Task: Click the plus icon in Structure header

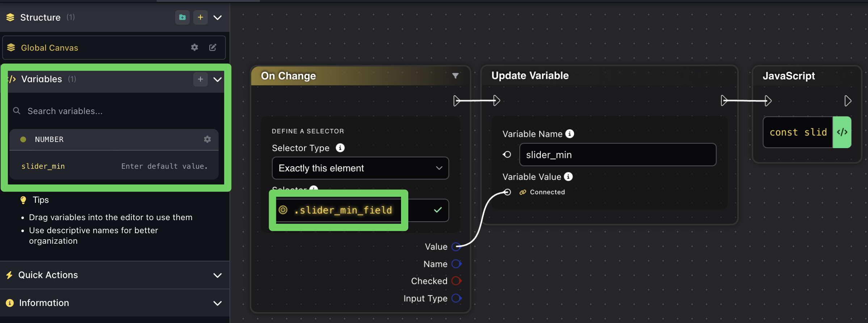Action: click(200, 17)
